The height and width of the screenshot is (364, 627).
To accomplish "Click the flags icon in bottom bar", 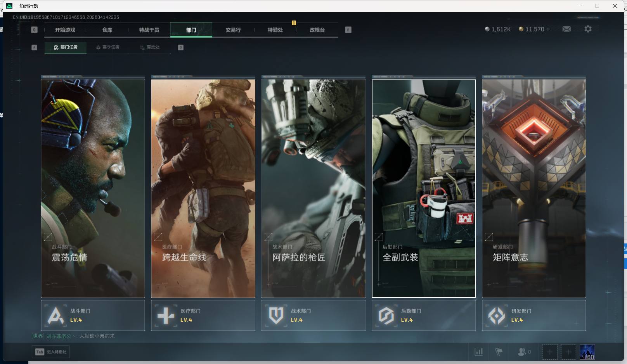I will click(x=499, y=352).
